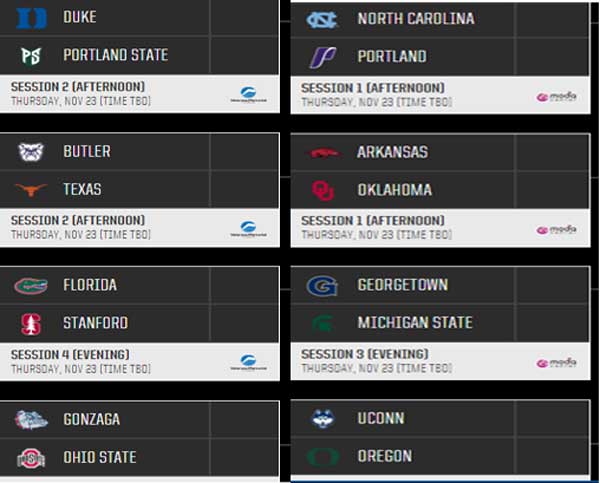Select the Texas Longhorns logo
This screenshot has width=600, height=483.
[x=31, y=189]
